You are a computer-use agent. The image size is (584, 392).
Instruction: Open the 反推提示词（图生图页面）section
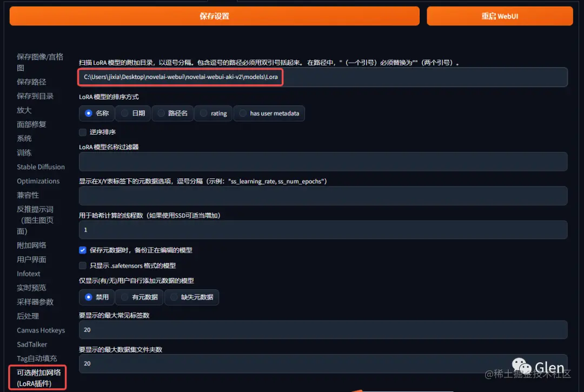click(35, 220)
